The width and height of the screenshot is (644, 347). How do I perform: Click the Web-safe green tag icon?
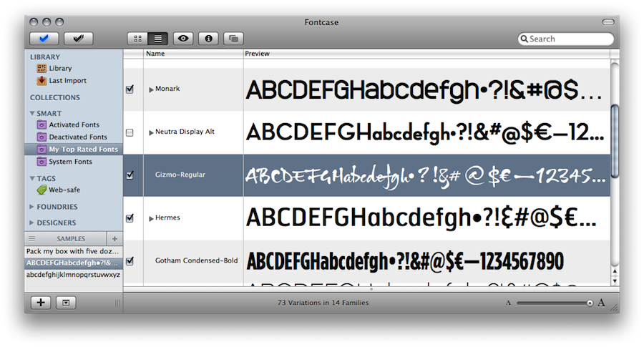point(42,190)
